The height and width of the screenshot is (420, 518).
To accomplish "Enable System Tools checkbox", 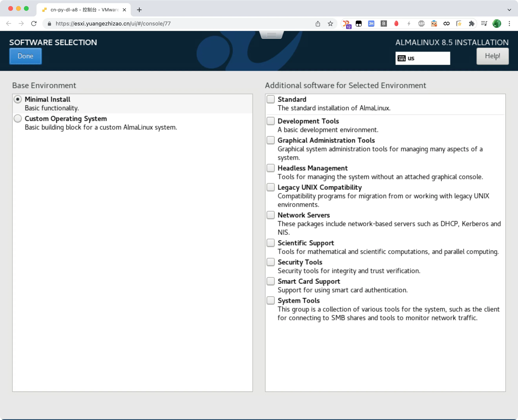I will (x=271, y=300).
